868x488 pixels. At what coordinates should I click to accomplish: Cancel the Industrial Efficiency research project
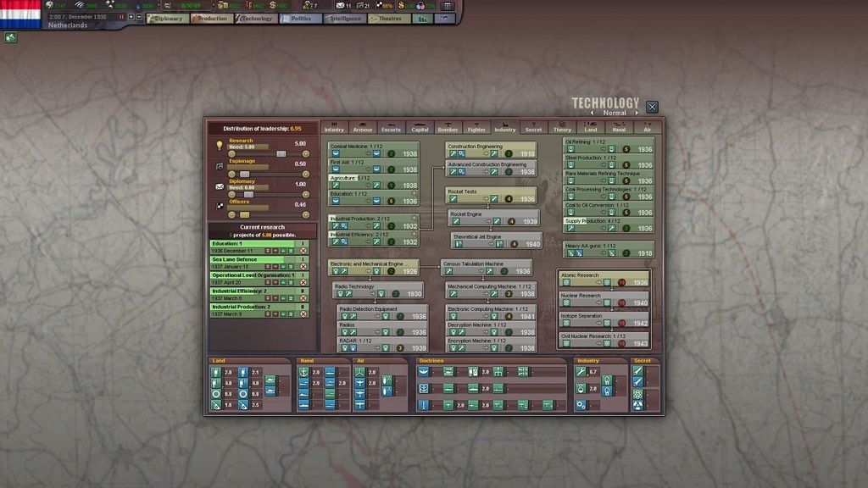click(x=303, y=298)
